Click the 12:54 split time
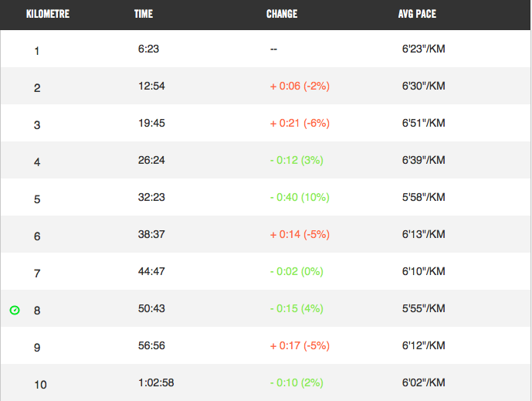 click(x=151, y=87)
